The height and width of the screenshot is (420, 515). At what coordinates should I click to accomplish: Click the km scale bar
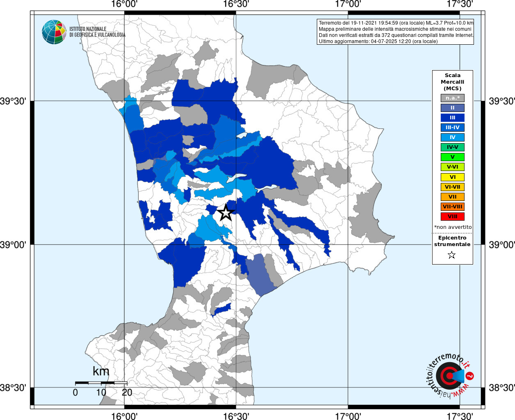(x=101, y=383)
